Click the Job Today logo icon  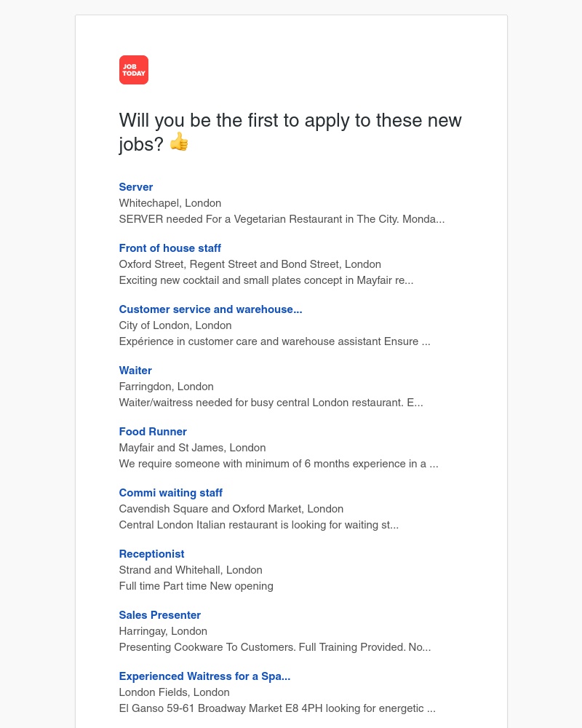point(134,70)
